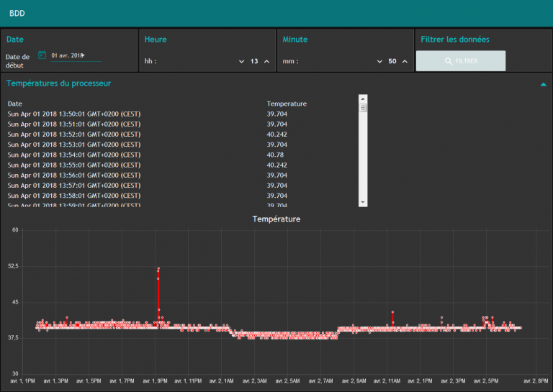Image resolution: width=553 pixels, height=392 pixels.
Task: Click the date field dropdown arrow
Action: click(x=83, y=55)
